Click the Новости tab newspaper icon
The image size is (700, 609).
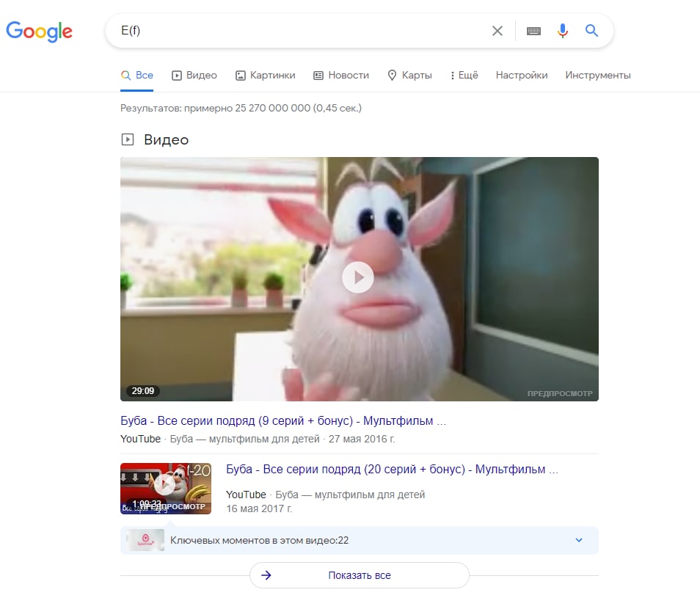(x=318, y=76)
